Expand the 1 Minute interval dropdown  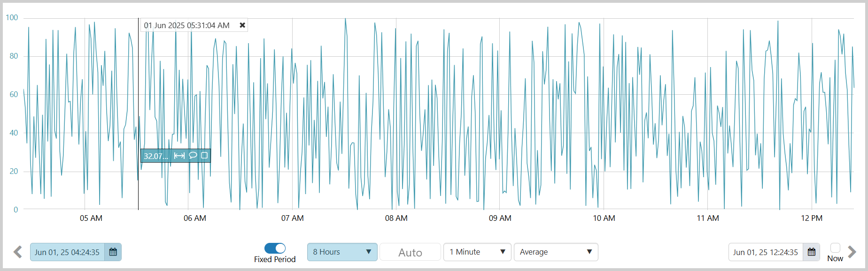[477, 252]
